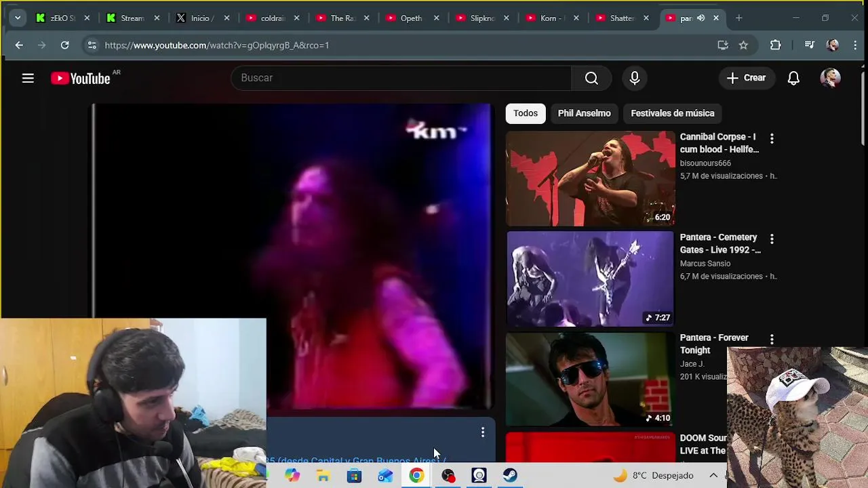Mute the active tab audio speaker icon

pos(701,18)
